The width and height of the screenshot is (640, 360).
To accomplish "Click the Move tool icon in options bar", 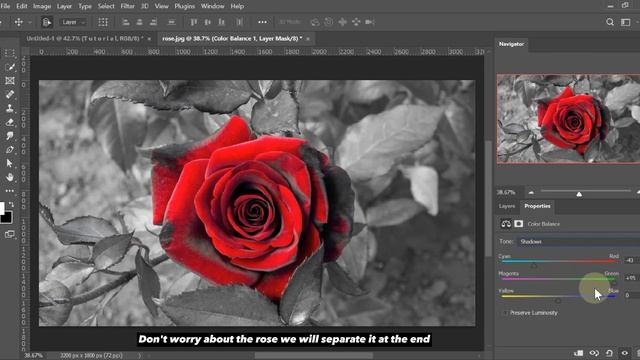I will pyautogui.click(x=19, y=22).
